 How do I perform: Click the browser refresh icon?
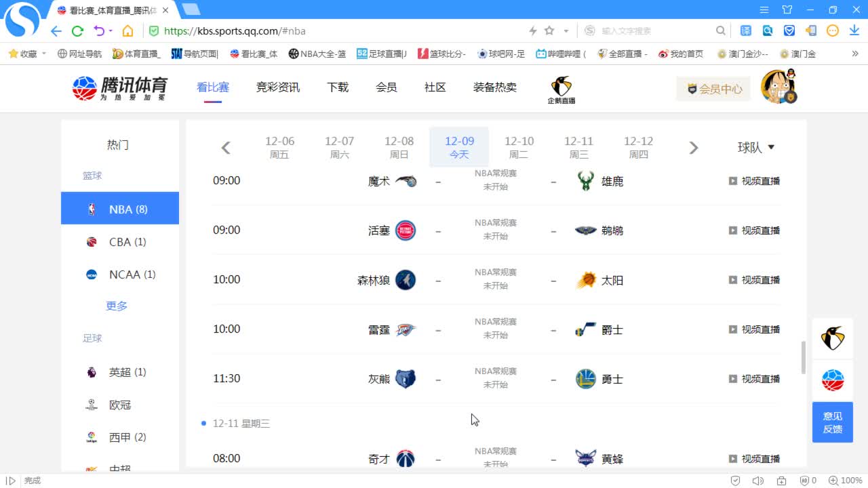point(77,30)
